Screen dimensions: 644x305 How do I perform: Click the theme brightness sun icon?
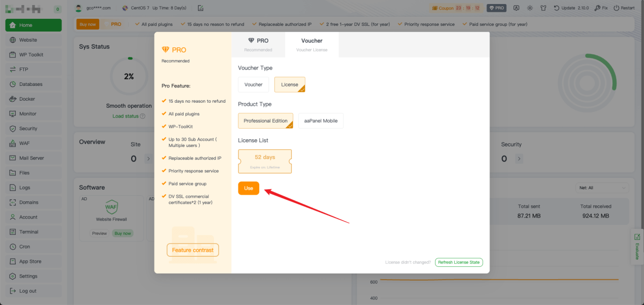[530, 8]
